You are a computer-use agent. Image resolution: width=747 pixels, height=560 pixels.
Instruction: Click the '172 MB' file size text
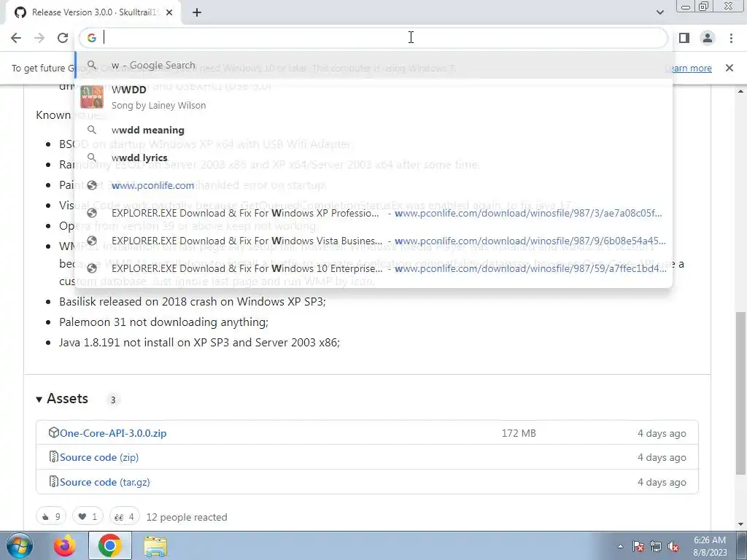519,433
